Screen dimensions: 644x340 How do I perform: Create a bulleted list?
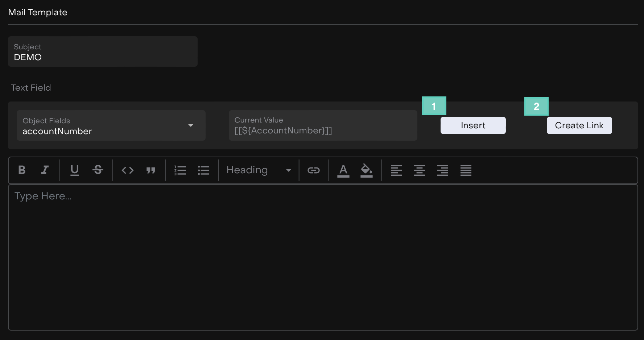(x=203, y=170)
